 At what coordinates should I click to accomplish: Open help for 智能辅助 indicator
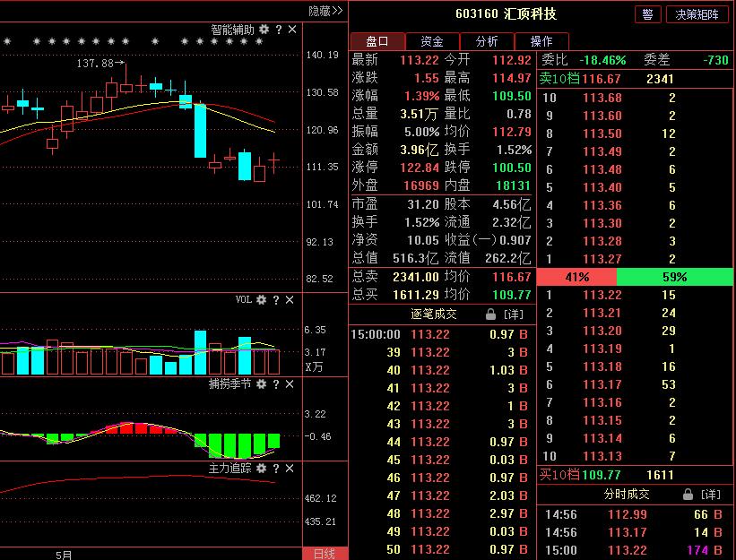coord(279,30)
